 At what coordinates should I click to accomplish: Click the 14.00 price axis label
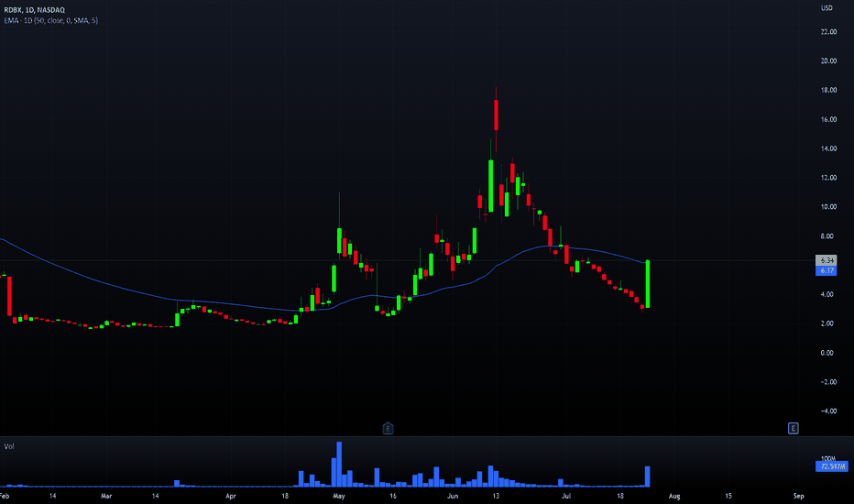click(x=828, y=148)
